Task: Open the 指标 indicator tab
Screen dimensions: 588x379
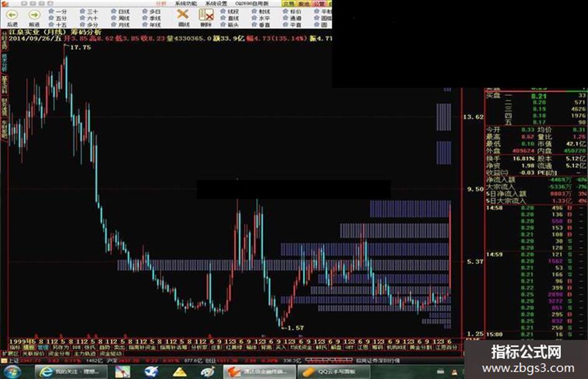Action: (x=14, y=347)
